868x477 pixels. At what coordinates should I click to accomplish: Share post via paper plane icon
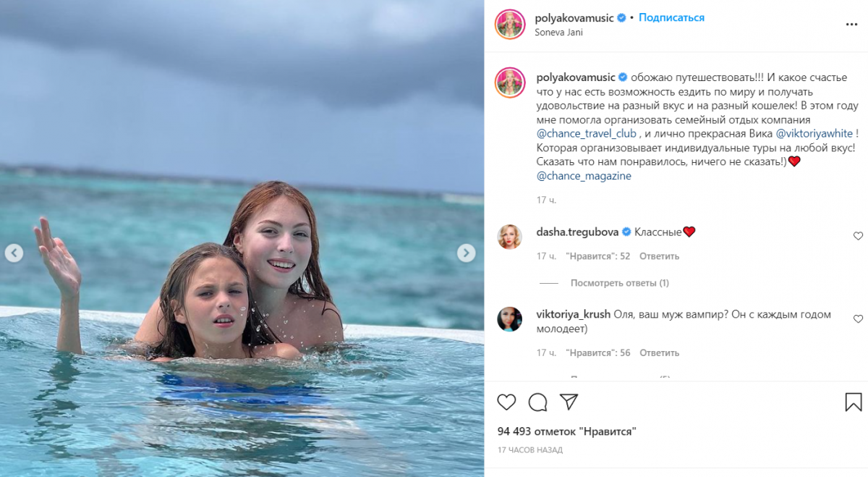click(569, 402)
